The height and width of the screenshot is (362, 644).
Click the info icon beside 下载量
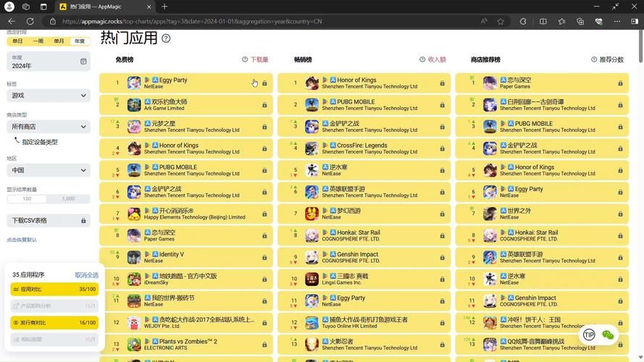tap(245, 59)
